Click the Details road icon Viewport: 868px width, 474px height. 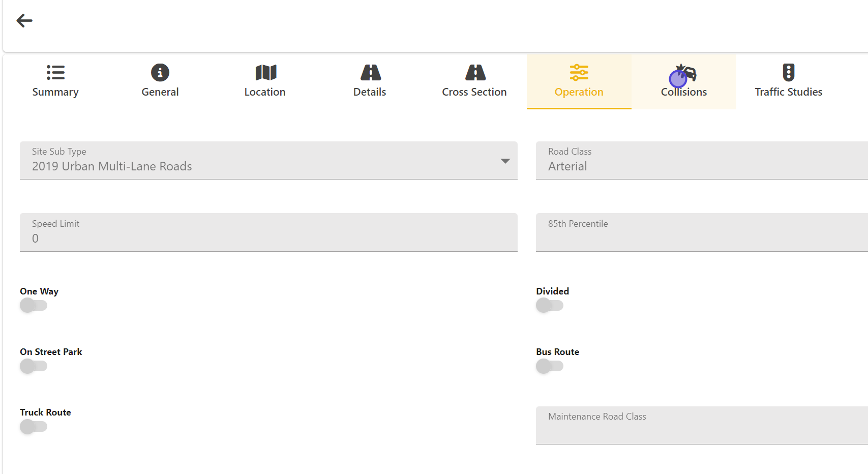click(370, 73)
